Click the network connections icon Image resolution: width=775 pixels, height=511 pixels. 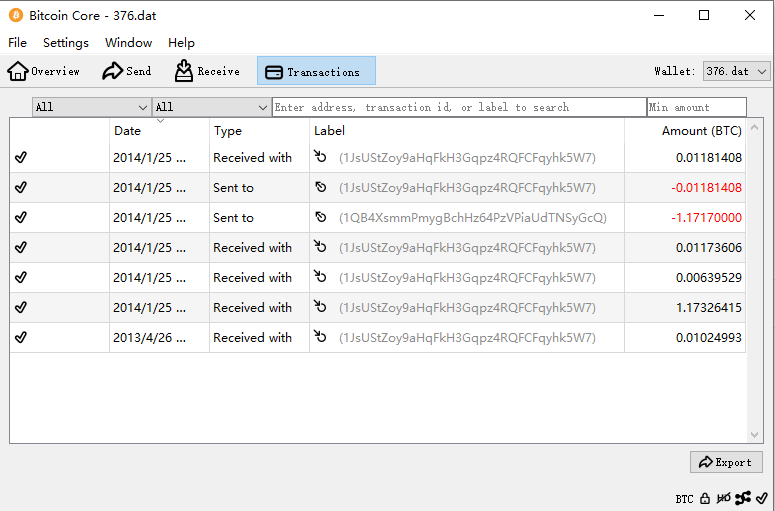[x=743, y=498]
